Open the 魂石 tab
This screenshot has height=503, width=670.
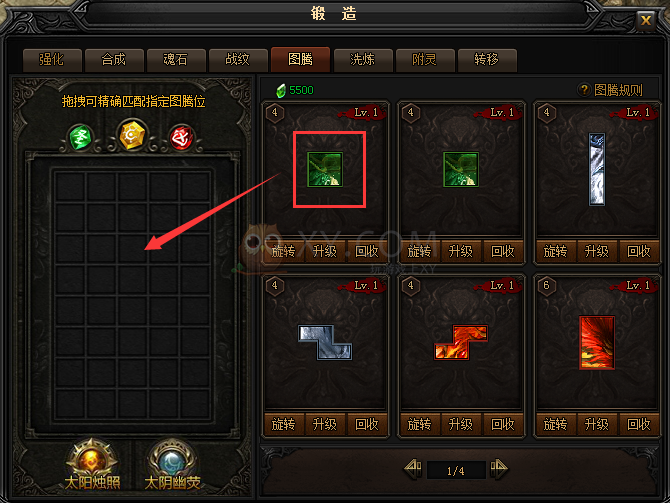coord(176,59)
